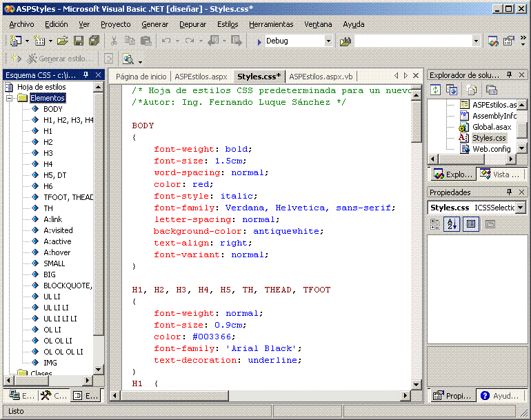Switch to the ASPEstilos.aspx.vb tab
Viewport: 531px width, 420px height.
click(x=321, y=77)
